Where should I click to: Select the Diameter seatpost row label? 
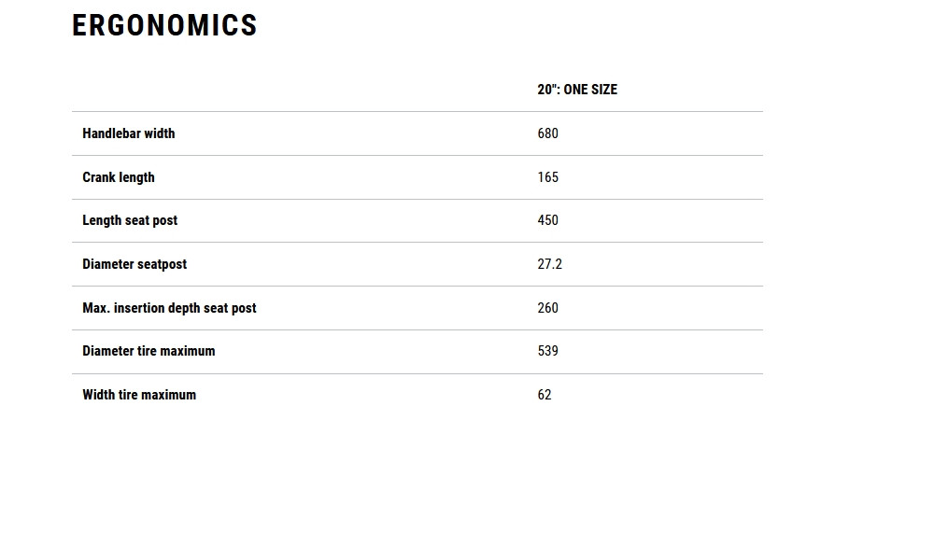(134, 264)
